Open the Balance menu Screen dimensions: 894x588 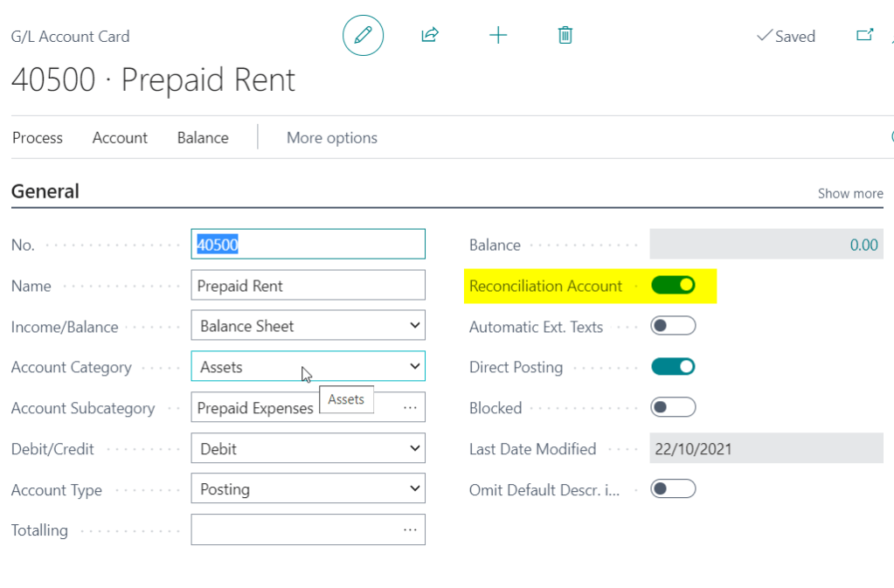[203, 138]
